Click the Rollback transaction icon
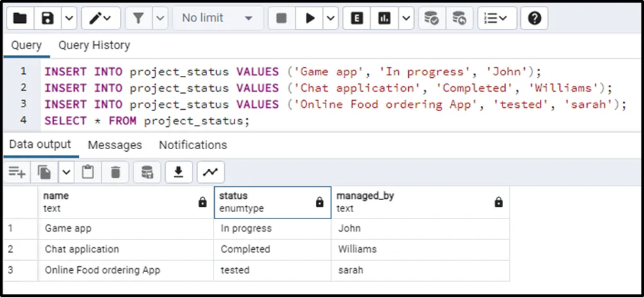The image size is (644, 297). [459, 18]
